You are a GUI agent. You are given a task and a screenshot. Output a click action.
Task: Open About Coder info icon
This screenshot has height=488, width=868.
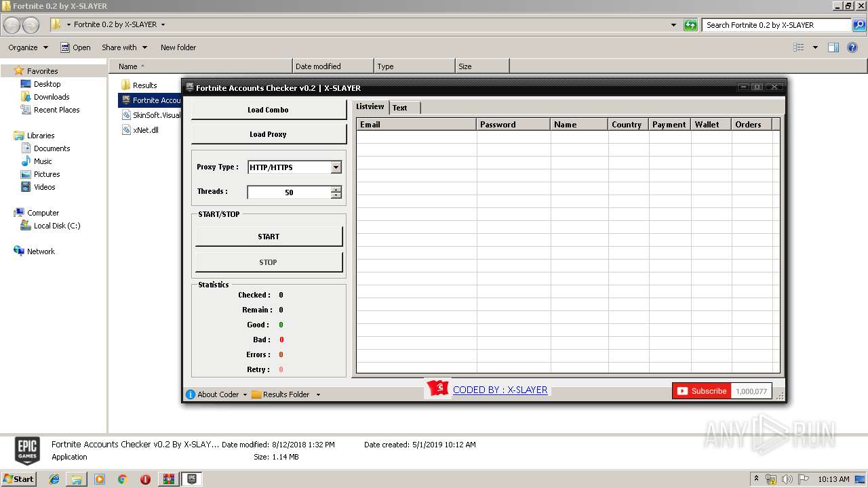(191, 394)
